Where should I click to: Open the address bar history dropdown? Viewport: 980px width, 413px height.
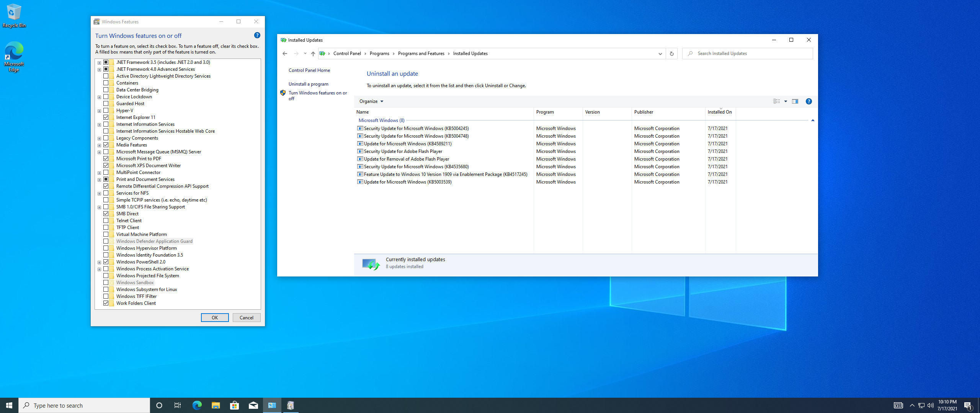point(660,54)
